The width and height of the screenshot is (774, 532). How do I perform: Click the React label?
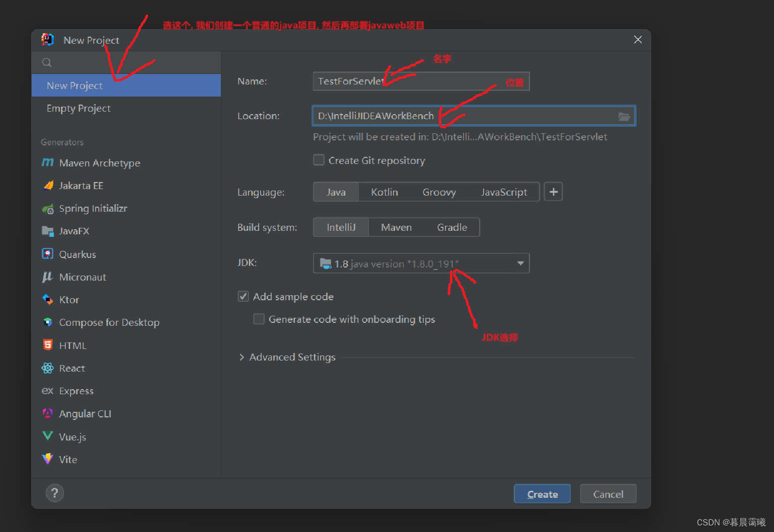point(72,368)
